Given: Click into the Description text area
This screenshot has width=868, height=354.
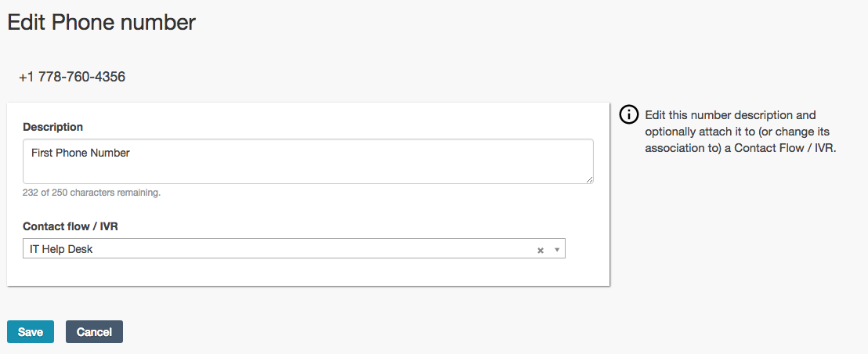Looking at the screenshot, I should (x=308, y=168).
